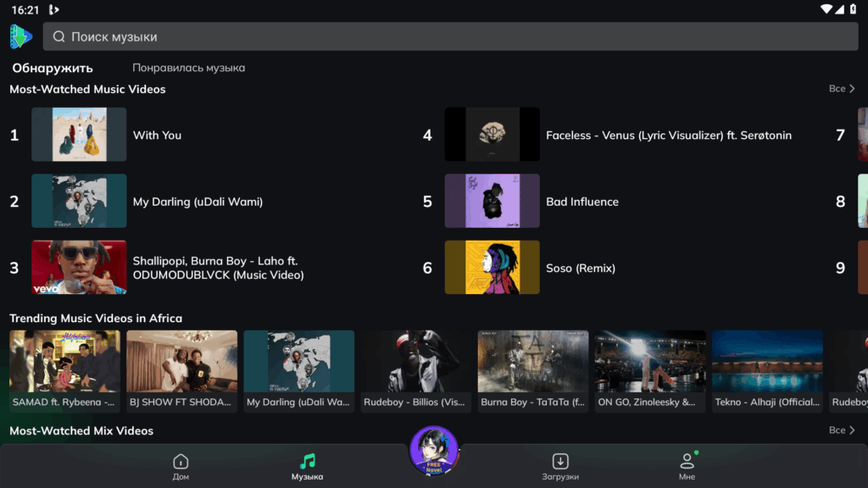Select the With You title
Image resolution: width=868 pixels, height=488 pixels.
coord(157,135)
